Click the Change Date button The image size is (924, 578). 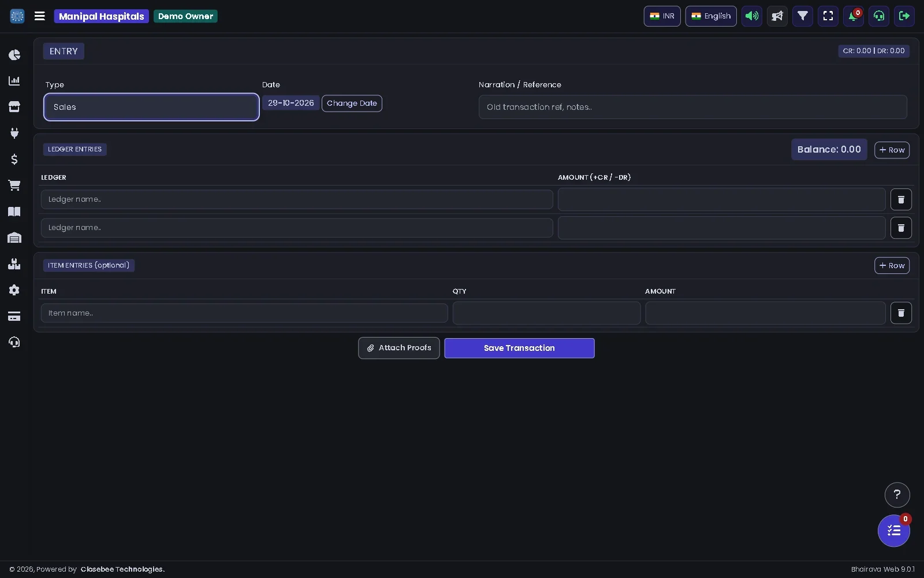(352, 103)
